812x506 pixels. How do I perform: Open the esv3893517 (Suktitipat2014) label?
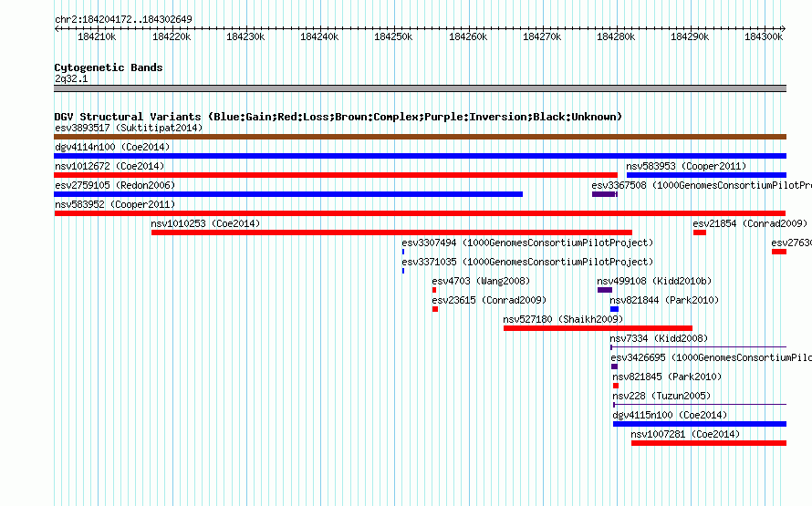point(129,128)
